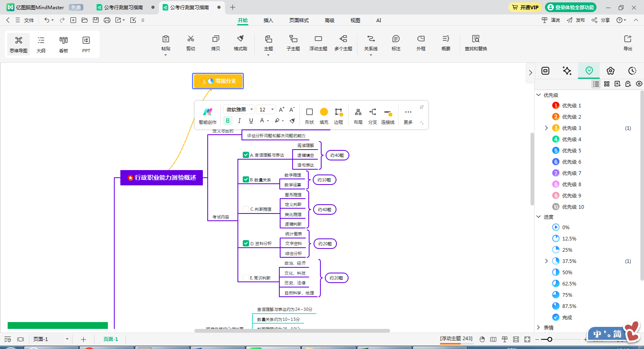Image resolution: width=644 pixels, height=349 pixels.
Task: Open the 页面样式 ribbon tab
Action: coord(299,20)
